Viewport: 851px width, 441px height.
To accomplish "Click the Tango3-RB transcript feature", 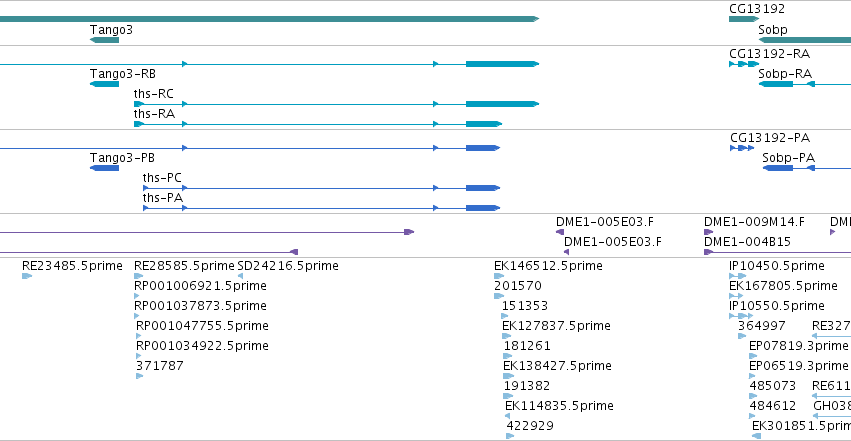I will pos(104,84).
